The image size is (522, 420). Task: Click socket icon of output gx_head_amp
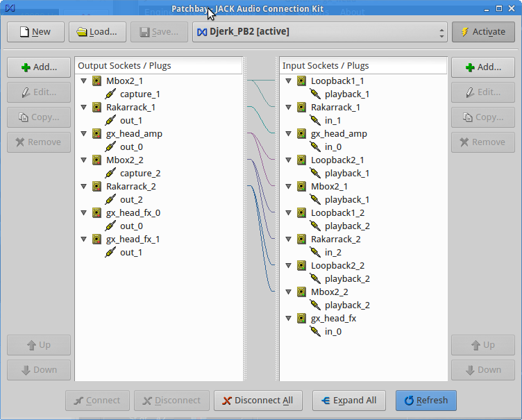tap(96, 133)
